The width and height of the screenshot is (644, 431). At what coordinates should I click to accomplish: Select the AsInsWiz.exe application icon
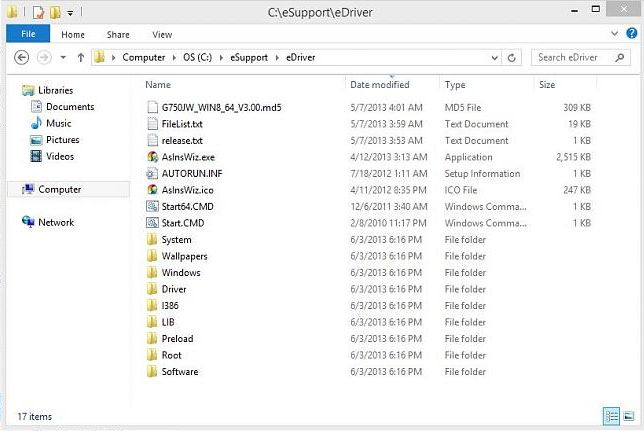coord(152,157)
